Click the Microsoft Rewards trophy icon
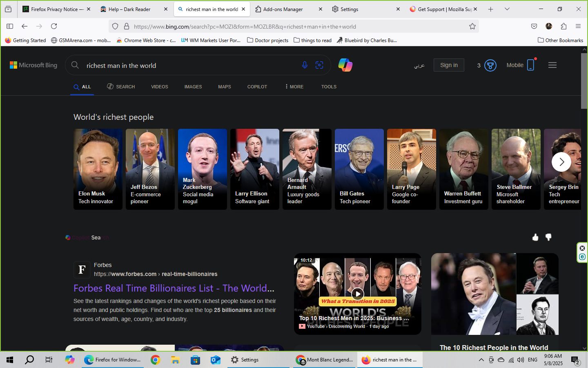 (x=490, y=65)
